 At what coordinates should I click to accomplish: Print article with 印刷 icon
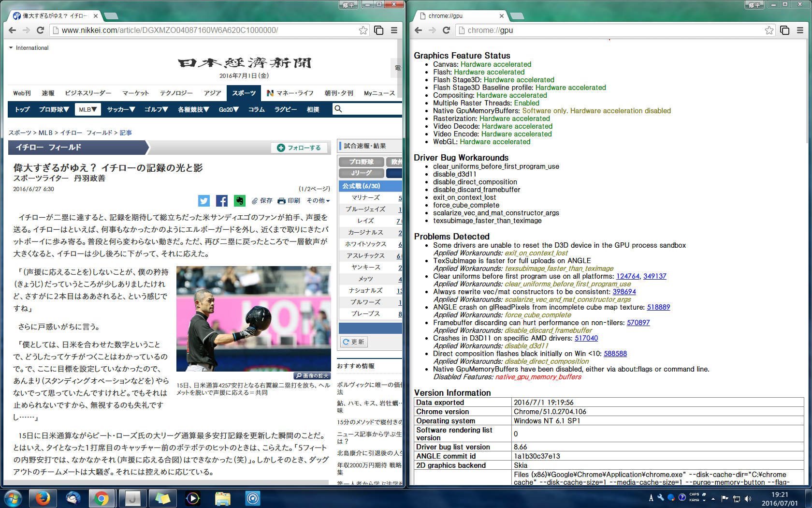[289, 201]
